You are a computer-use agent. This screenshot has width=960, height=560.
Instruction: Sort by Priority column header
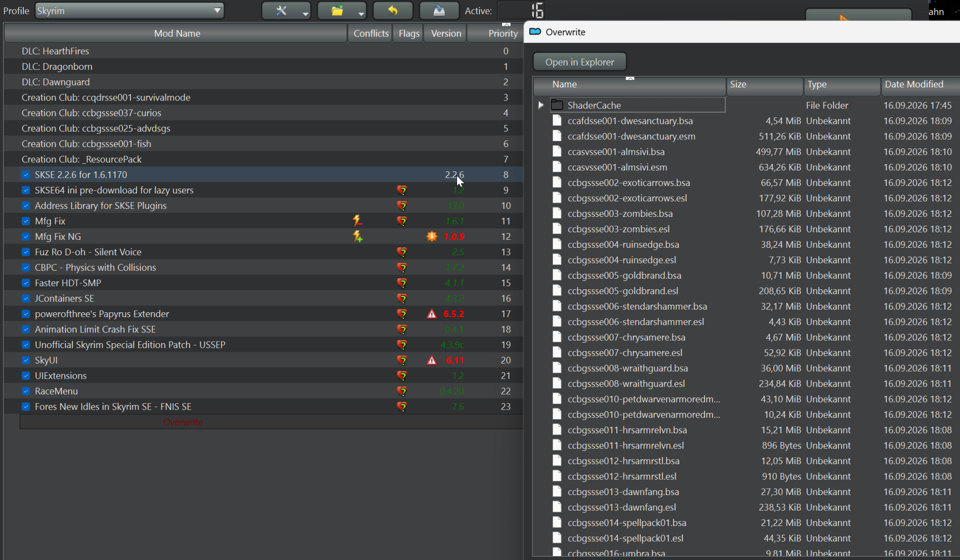click(496, 33)
